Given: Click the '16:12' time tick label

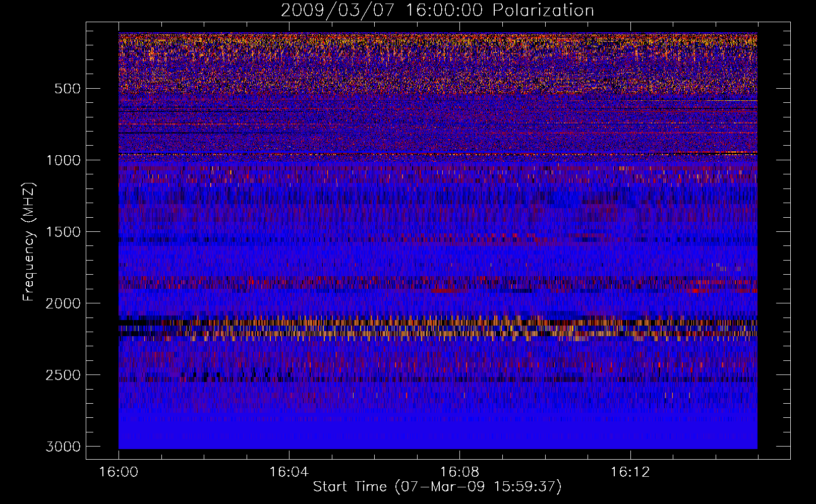Looking at the screenshot, I should pyautogui.click(x=630, y=472).
